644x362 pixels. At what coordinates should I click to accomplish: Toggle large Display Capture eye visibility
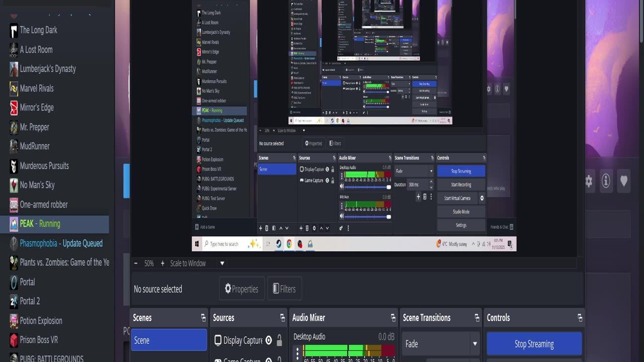pyautogui.click(x=269, y=340)
